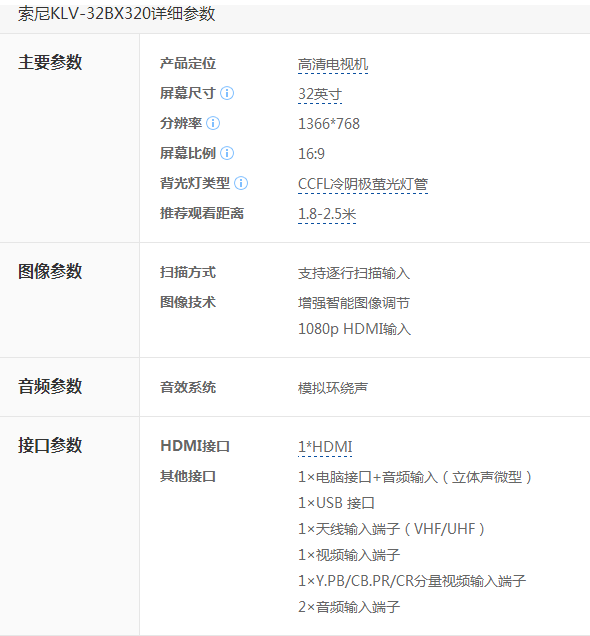The width and height of the screenshot is (590, 636).
Task: Click the info icon next to 分辨率
Action: pyautogui.click(x=213, y=123)
